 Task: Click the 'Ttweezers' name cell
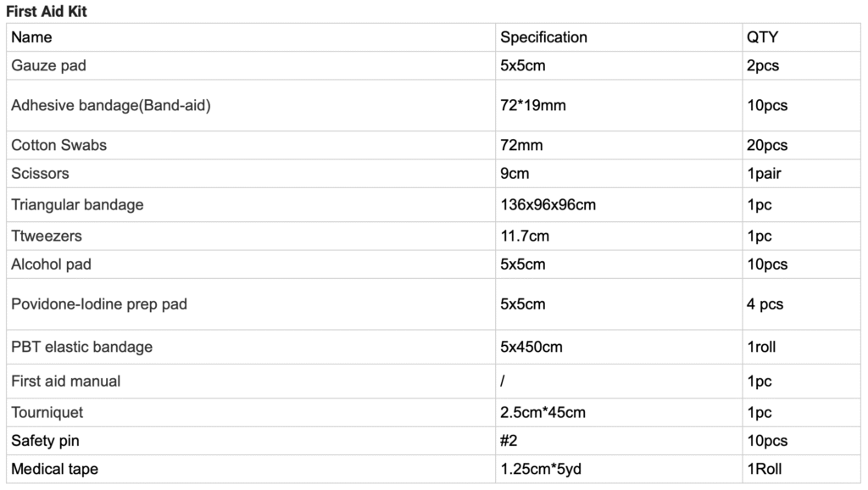coord(47,236)
